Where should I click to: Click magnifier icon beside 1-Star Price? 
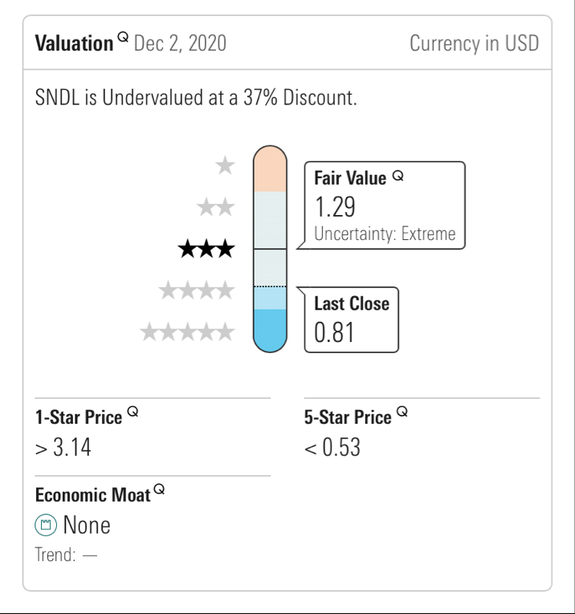coord(133,412)
